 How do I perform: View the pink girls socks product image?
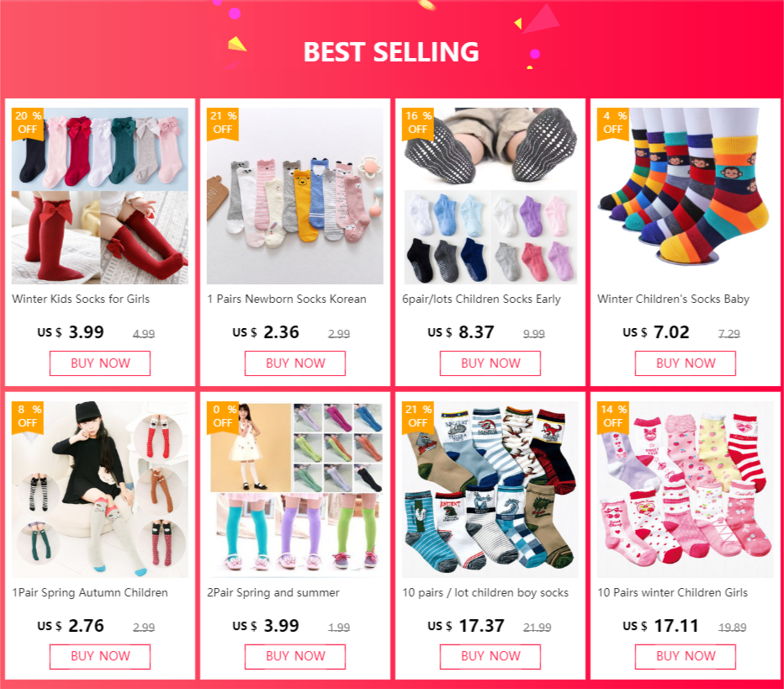tap(686, 490)
